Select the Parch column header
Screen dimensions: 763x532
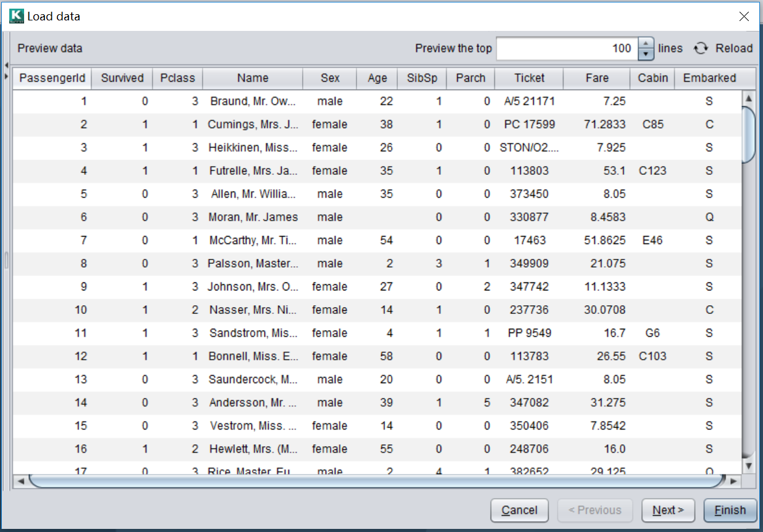point(471,78)
